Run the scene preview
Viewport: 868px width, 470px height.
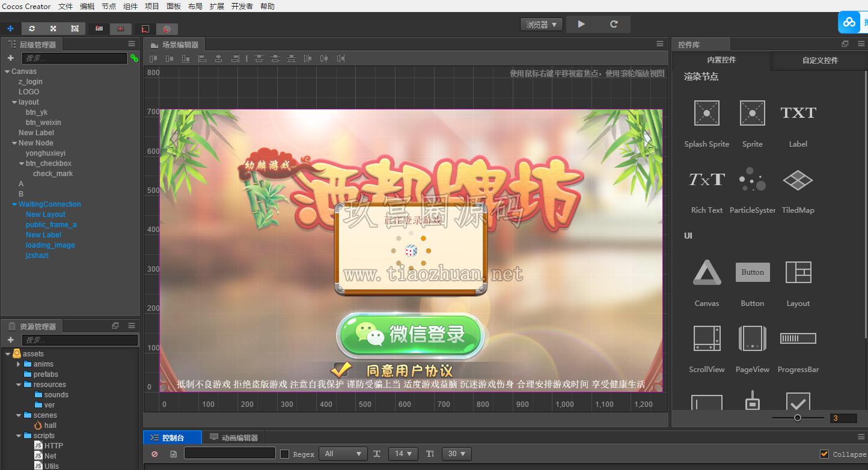(581, 24)
